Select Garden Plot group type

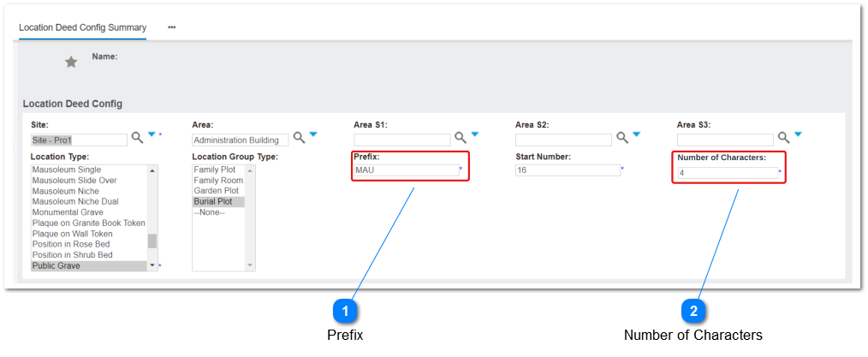[218, 191]
